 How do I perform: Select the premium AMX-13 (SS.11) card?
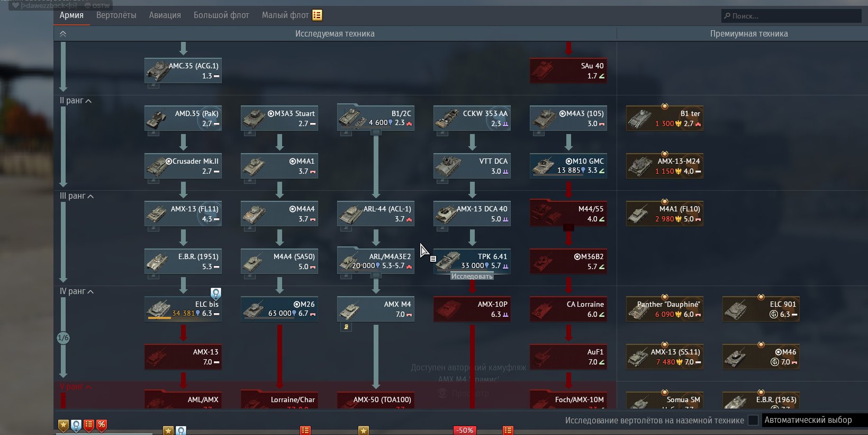[665, 357]
